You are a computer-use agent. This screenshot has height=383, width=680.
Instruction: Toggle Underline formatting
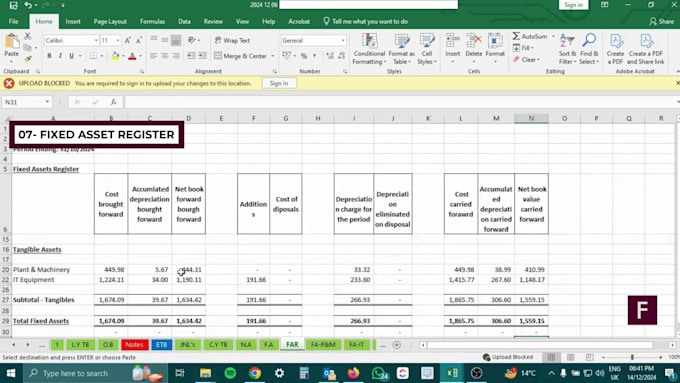71,56
